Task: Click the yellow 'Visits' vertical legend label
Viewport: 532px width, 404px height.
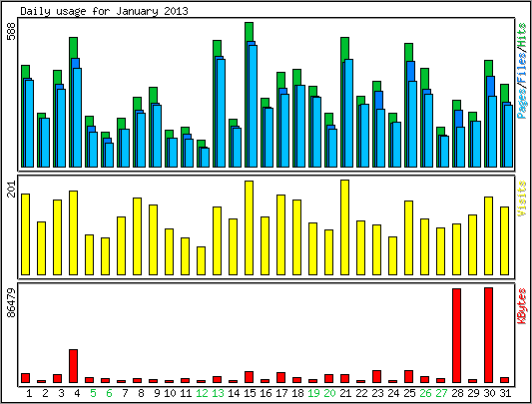Action: tap(522, 199)
